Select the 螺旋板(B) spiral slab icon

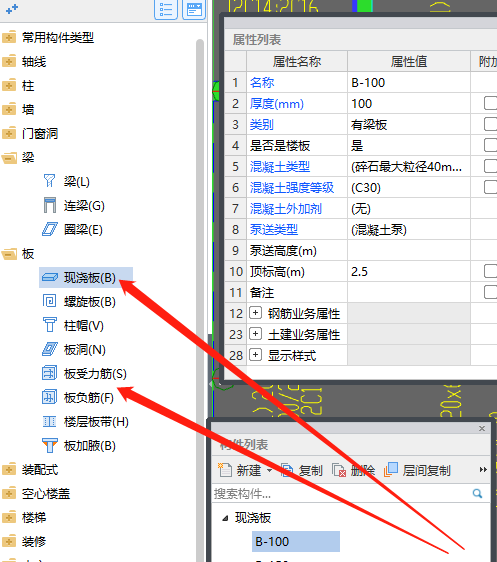coord(49,301)
